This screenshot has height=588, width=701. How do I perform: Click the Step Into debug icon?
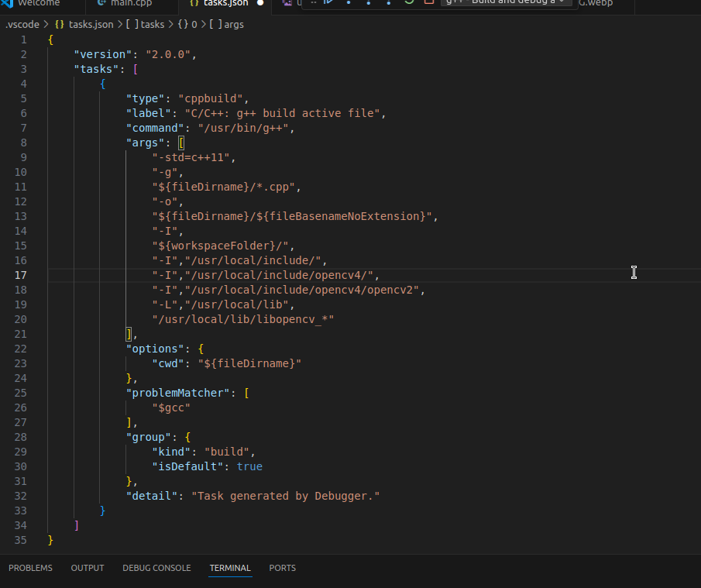(x=369, y=5)
